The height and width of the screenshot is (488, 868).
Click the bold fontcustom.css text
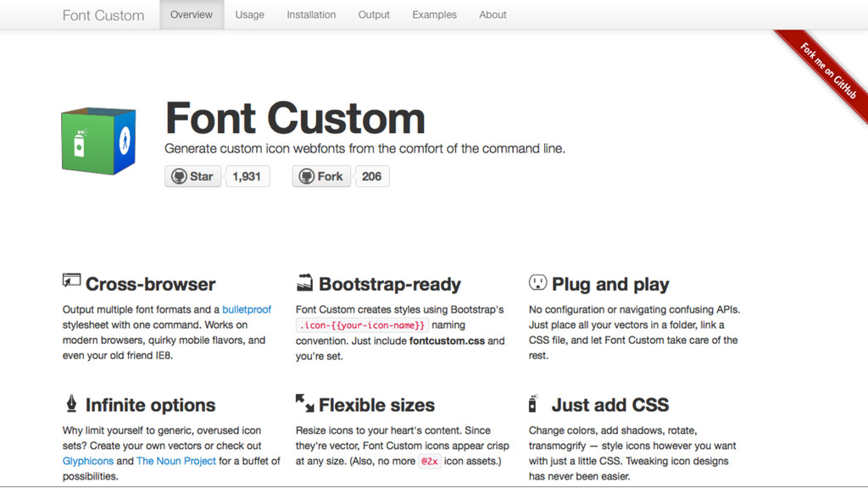447,341
